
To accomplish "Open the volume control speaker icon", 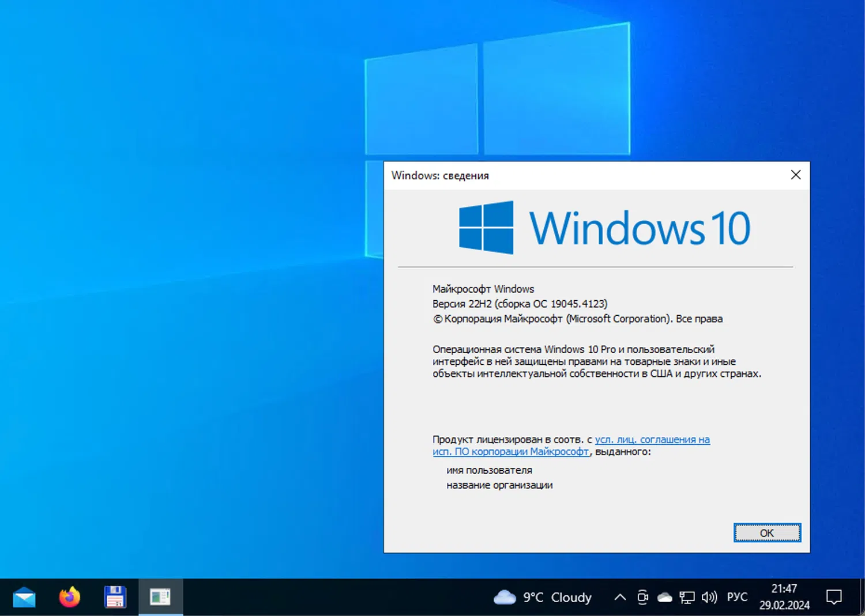I will click(x=709, y=598).
